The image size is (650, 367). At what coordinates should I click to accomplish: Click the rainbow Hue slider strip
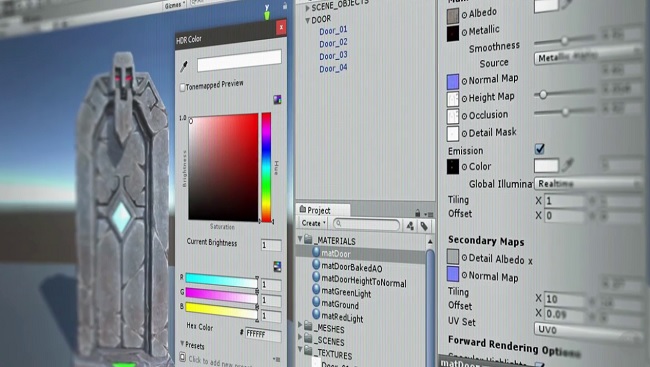click(266, 167)
